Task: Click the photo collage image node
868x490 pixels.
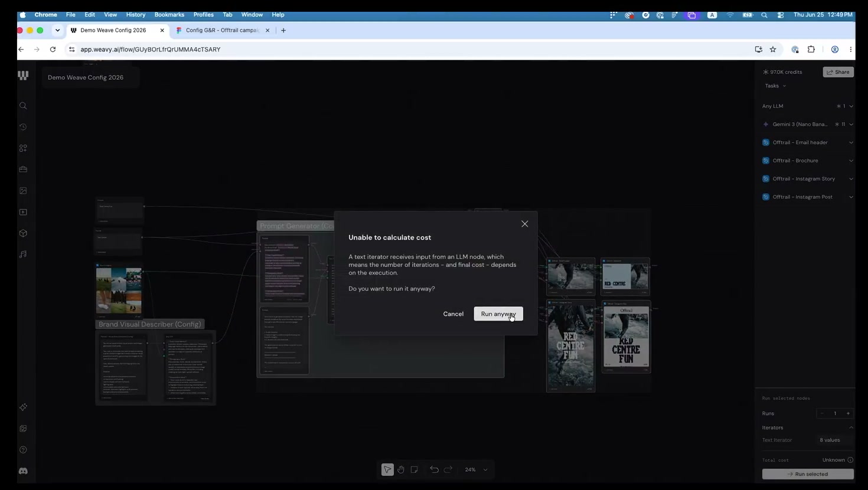Action: pyautogui.click(x=119, y=290)
